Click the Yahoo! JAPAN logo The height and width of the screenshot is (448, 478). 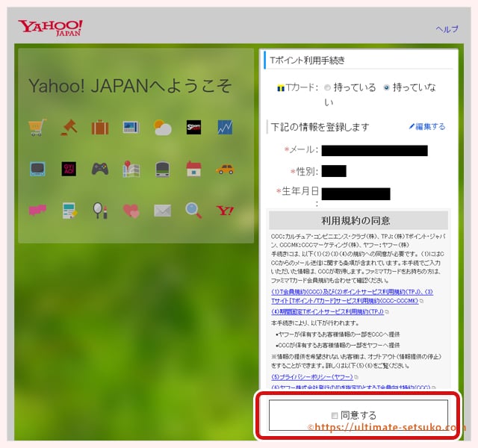50,28
